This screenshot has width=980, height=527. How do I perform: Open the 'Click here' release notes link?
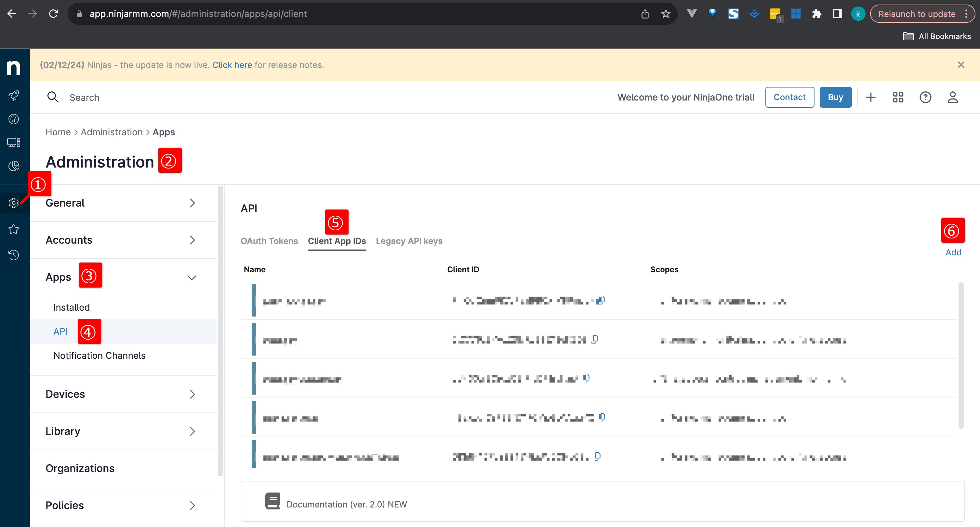[x=232, y=65]
